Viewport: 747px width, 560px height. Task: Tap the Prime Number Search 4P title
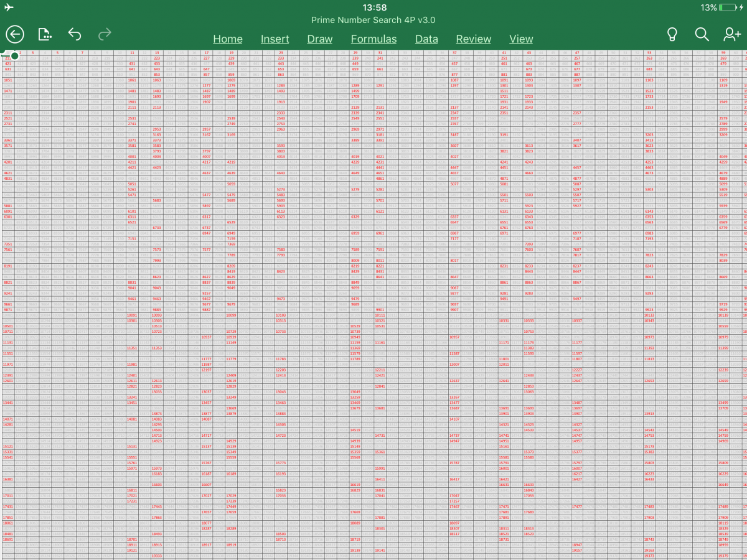pyautogui.click(x=374, y=20)
